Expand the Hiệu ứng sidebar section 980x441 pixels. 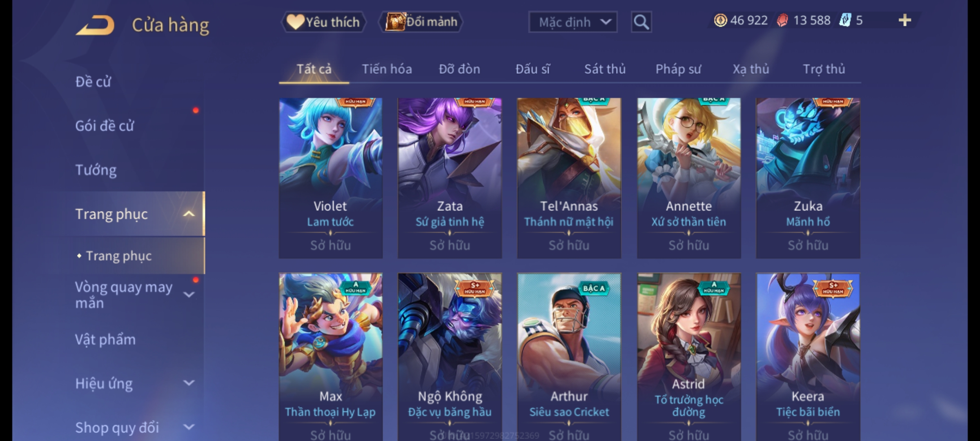[189, 383]
